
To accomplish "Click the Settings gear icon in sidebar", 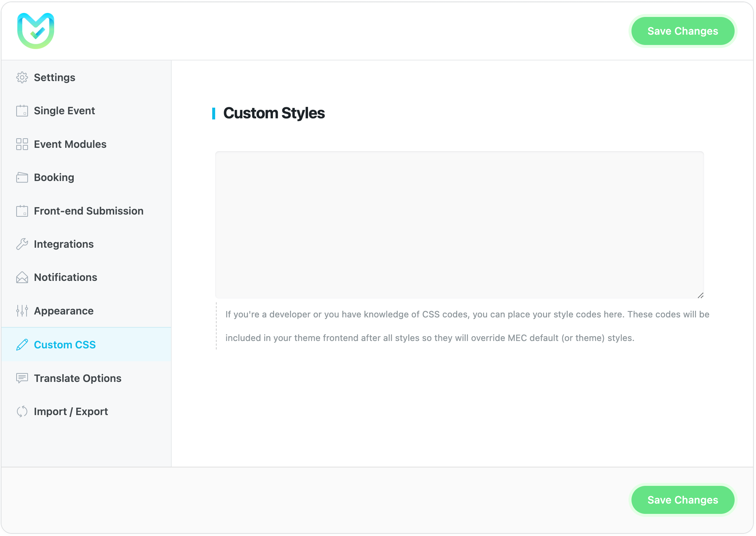I will pos(22,77).
